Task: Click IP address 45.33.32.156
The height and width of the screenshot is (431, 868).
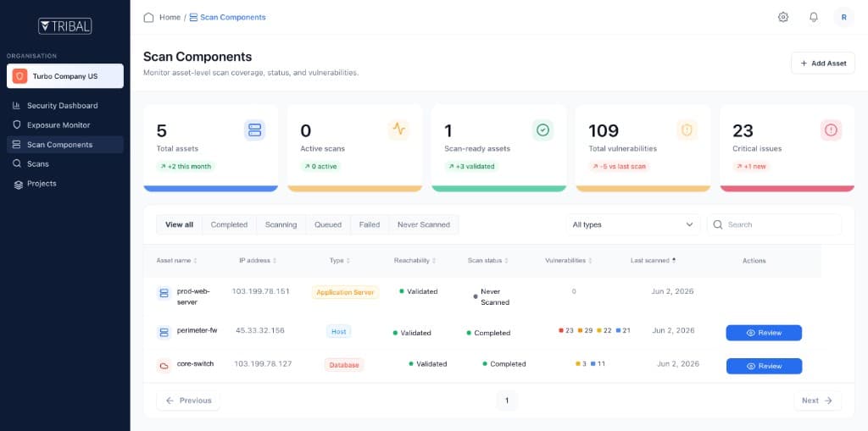Action: point(260,330)
